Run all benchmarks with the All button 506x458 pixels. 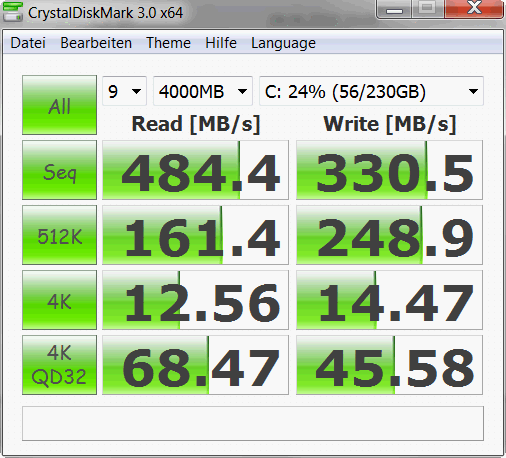tap(59, 105)
